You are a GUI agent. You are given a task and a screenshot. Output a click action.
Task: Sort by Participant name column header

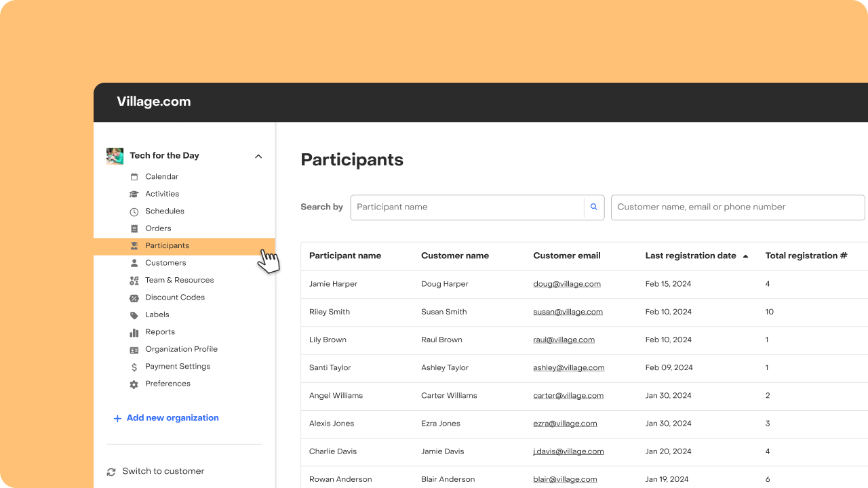345,256
